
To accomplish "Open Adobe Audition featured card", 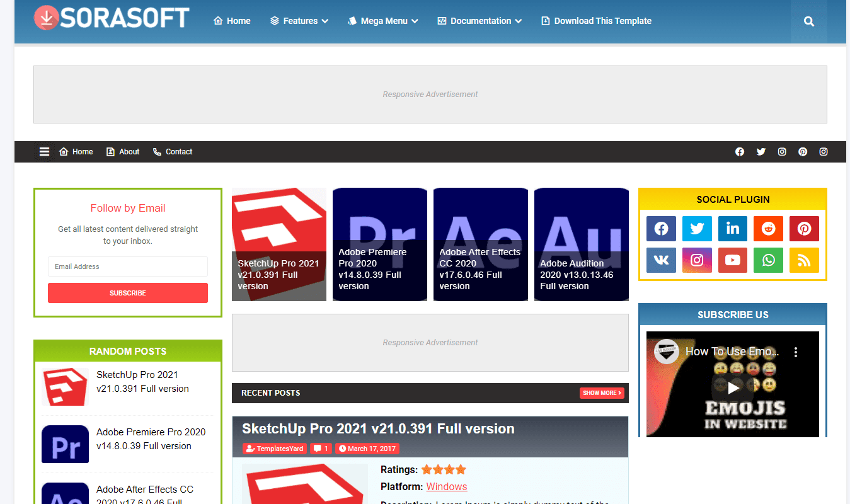I will 582,244.
